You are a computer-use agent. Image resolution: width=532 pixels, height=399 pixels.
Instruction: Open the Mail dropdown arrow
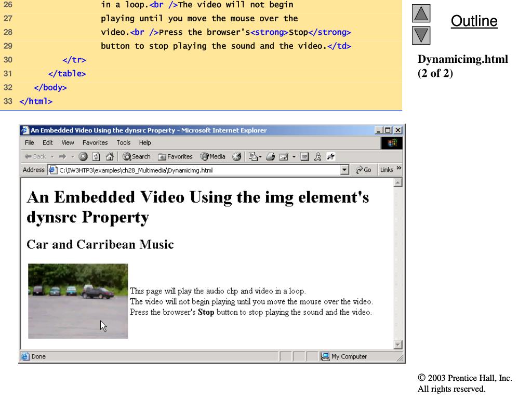pyautogui.click(x=260, y=157)
